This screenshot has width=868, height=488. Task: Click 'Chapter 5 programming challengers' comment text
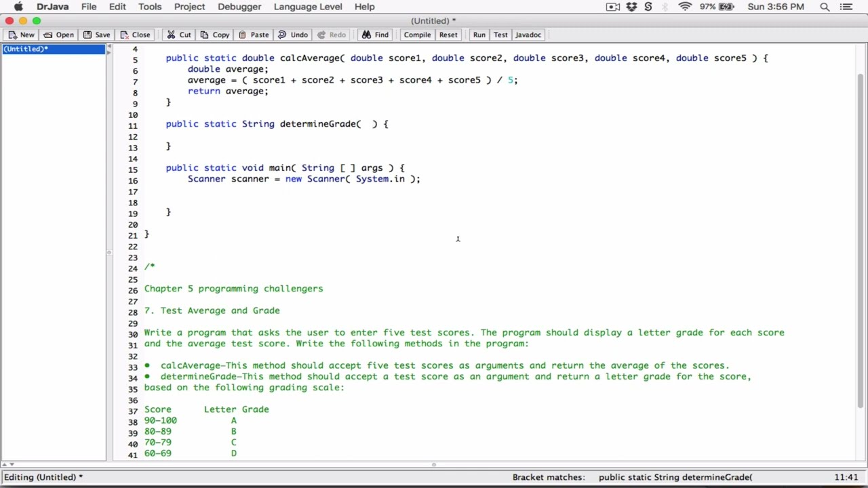pyautogui.click(x=233, y=289)
